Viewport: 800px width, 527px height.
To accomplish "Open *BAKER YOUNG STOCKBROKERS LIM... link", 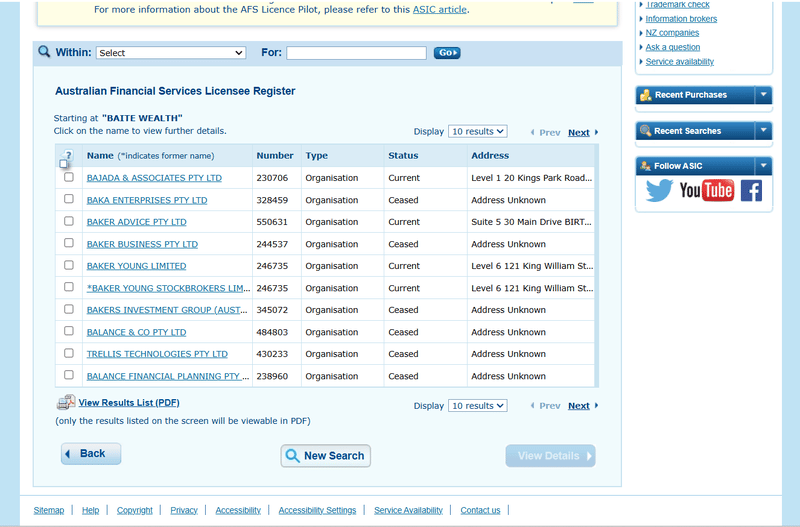I will tap(168, 288).
